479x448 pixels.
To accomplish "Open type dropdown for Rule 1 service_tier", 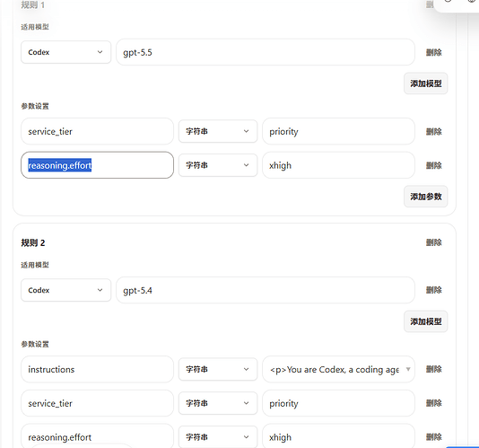I will tap(218, 131).
